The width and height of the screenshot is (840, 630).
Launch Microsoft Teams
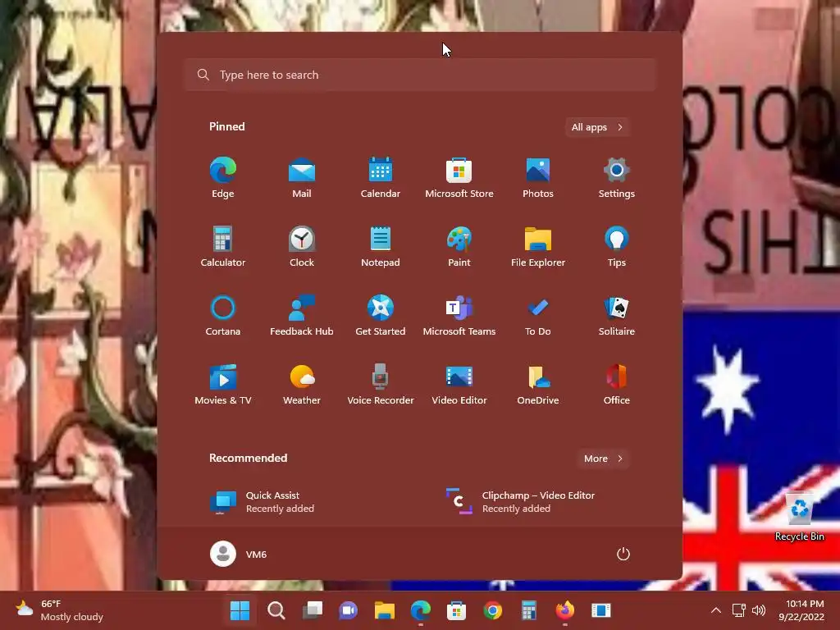pos(459,316)
